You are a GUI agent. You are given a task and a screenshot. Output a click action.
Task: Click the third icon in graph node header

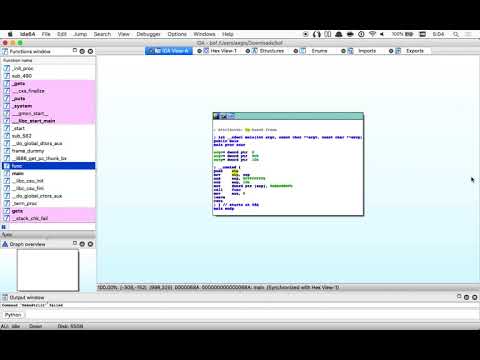tap(231, 116)
